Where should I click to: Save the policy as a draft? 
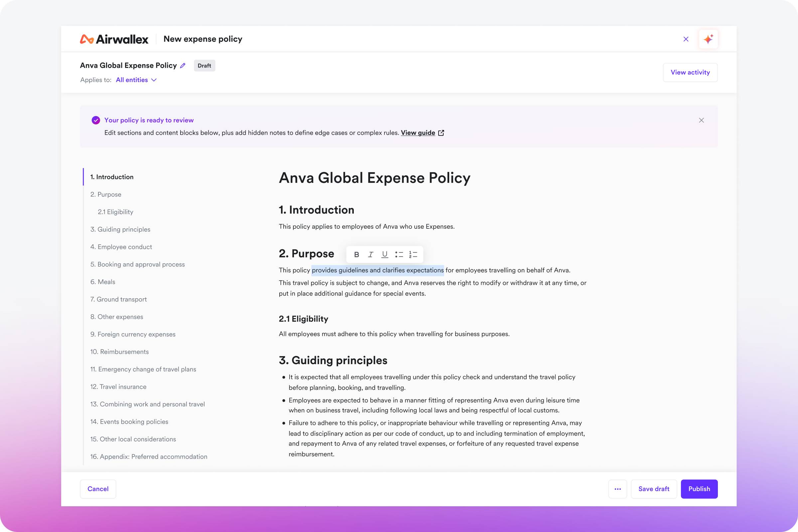(x=653, y=489)
